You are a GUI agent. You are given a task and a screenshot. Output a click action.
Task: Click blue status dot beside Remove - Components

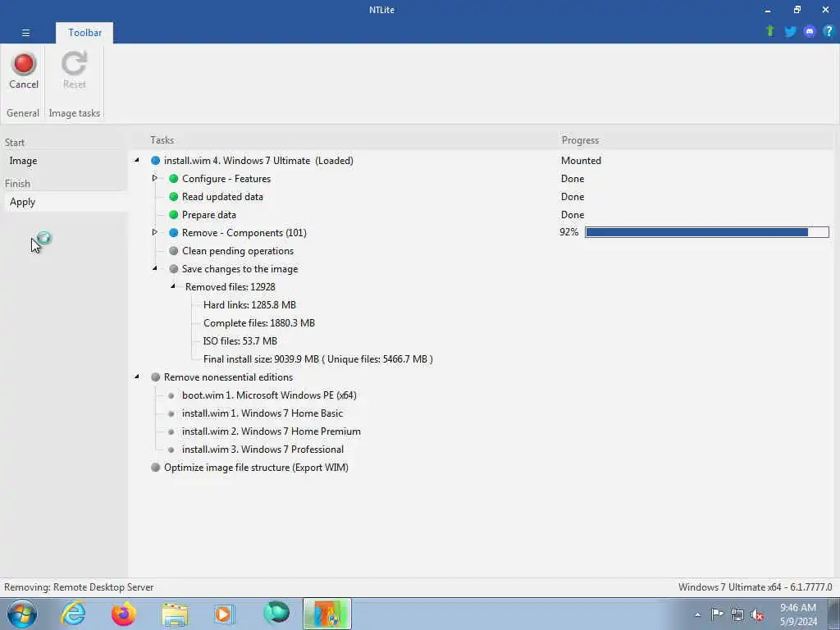174,233
